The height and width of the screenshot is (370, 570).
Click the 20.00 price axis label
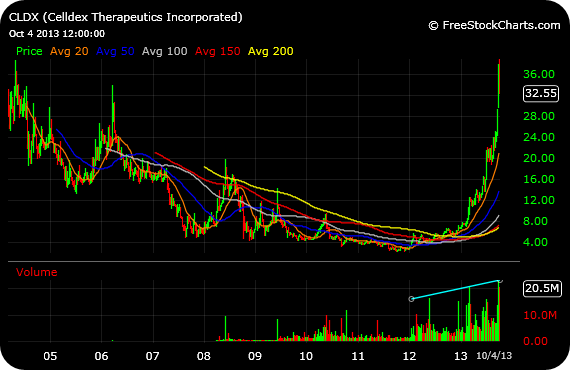coord(539,158)
